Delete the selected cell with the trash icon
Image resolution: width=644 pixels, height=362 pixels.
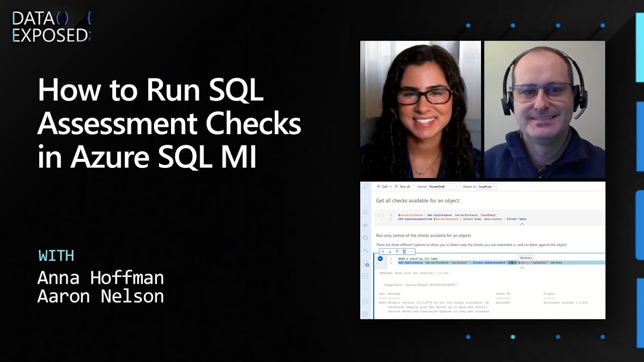pos(404,251)
